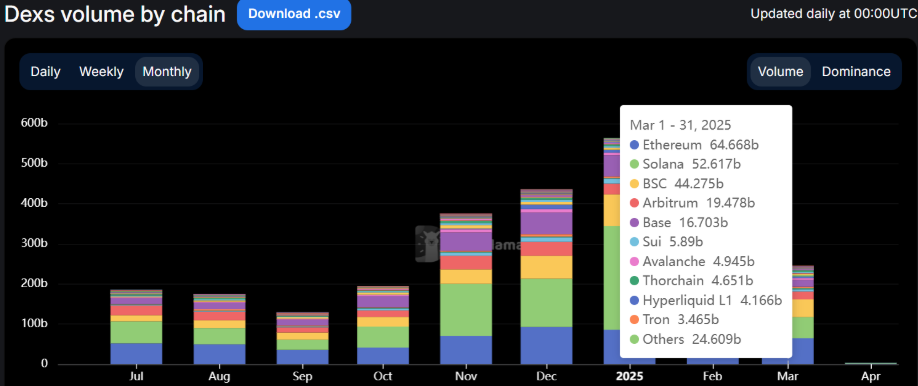Image resolution: width=918 pixels, height=386 pixels.
Task: Click the Solana 52.617b tooltip row
Action: [685, 164]
